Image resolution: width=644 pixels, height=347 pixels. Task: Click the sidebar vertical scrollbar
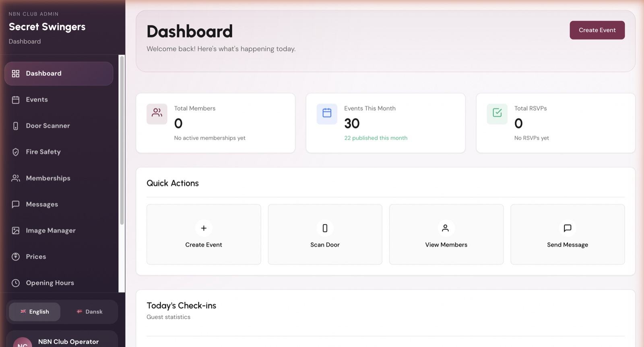coord(122,140)
